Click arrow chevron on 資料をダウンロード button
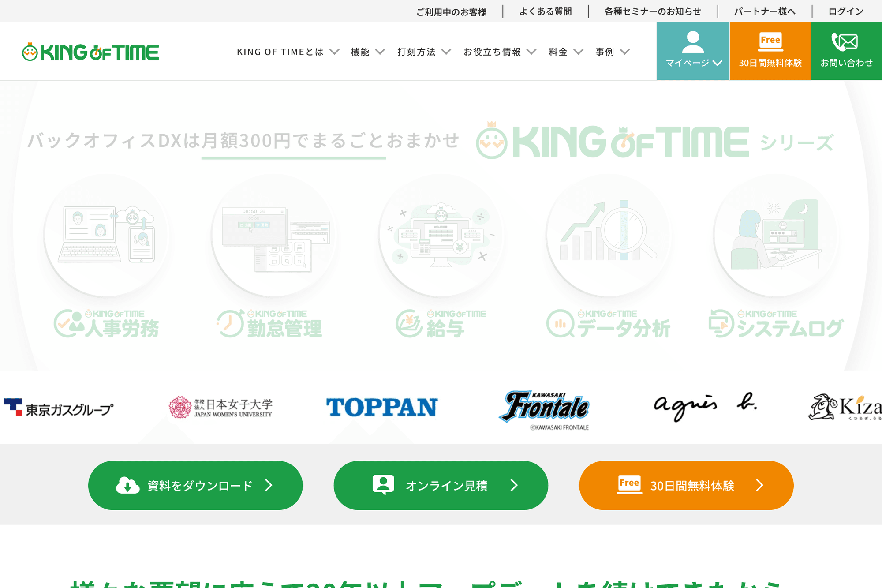 (269, 486)
